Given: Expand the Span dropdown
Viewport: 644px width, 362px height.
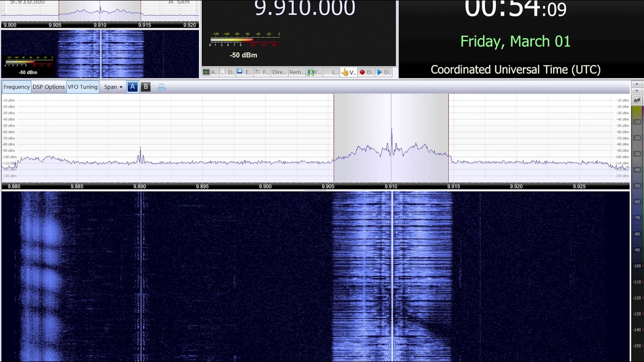Looking at the screenshot, I should (113, 87).
